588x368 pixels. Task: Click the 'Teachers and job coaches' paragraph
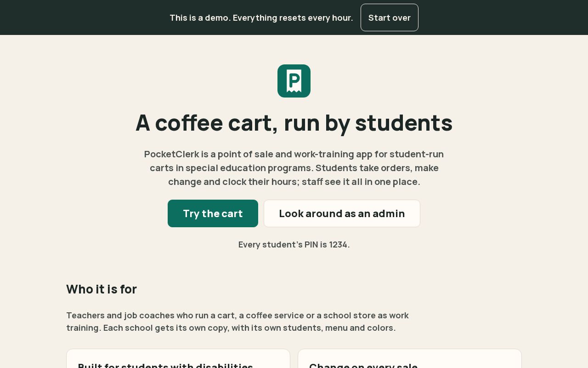pyautogui.click(x=237, y=322)
